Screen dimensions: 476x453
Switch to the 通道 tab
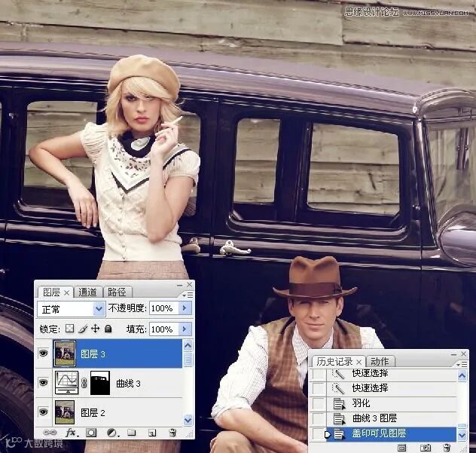point(87,292)
